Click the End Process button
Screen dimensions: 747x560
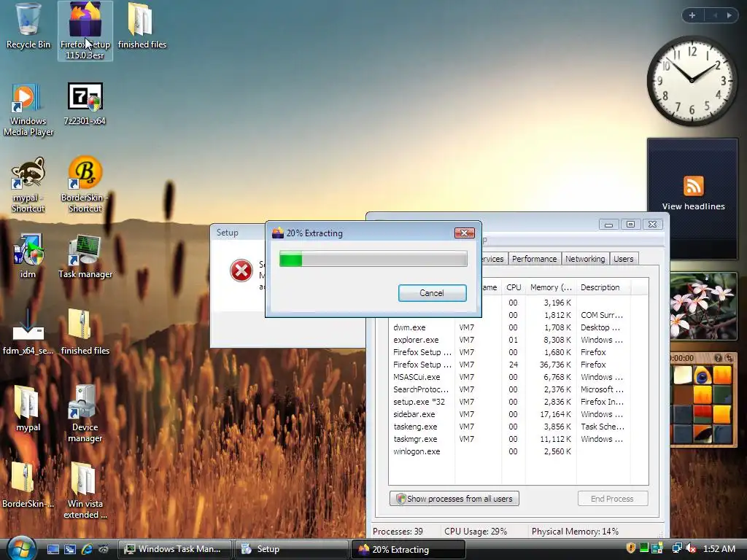612,499
